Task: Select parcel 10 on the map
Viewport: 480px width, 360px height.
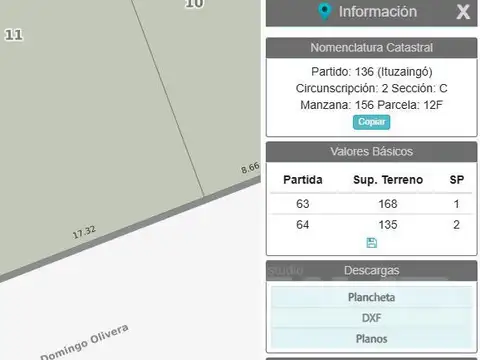Action: [194, 4]
